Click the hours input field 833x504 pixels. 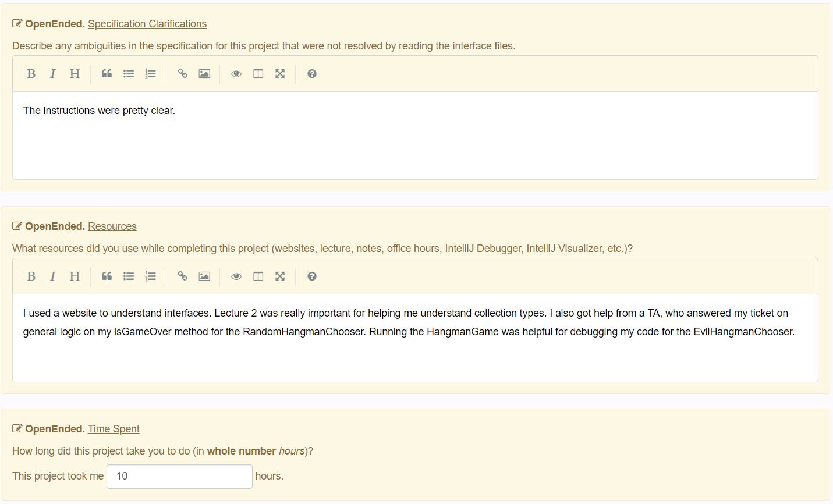point(179,477)
